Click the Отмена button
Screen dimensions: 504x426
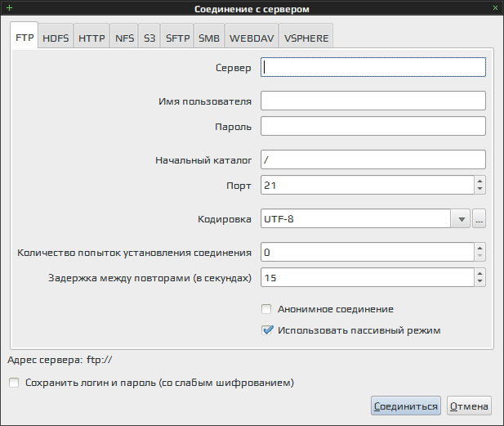469,406
